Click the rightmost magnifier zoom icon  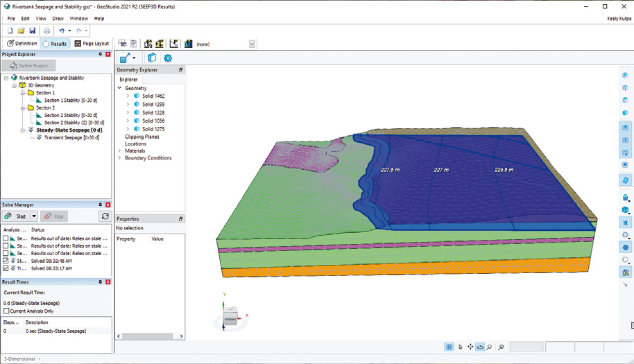pyautogui.click(x=501, y=347)
